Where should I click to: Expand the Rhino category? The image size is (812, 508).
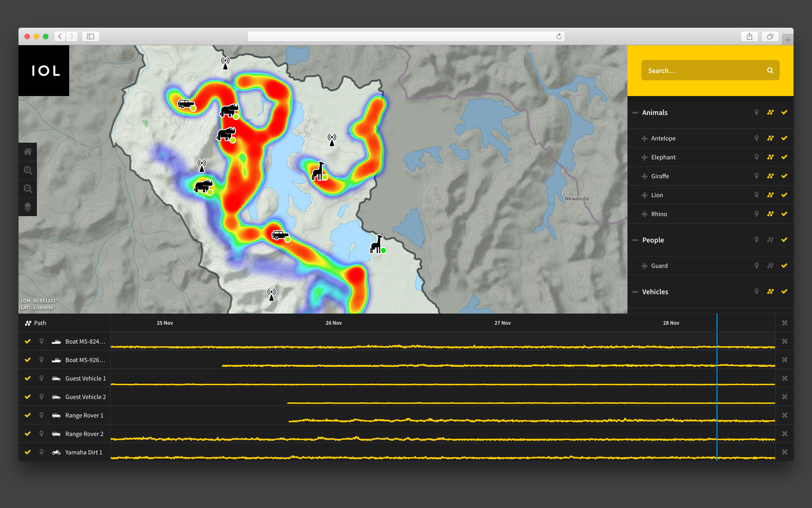coord(645,214)
